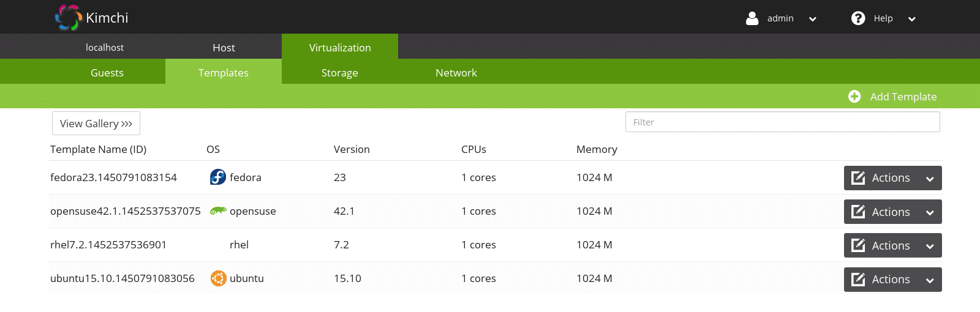The width and height of the screenshot is (980, 312).
Task: Click the opensuse OS name text
Action: click(253, 211)
